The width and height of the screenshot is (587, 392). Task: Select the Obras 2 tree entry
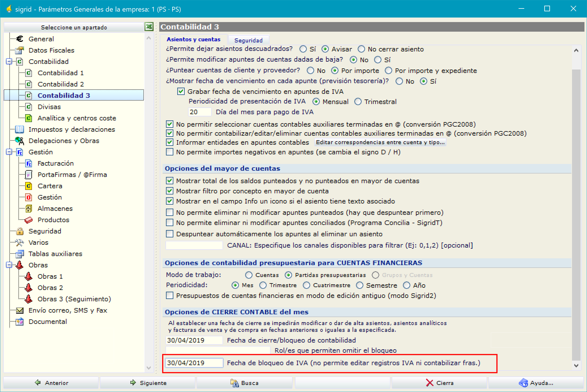(x=50, y=287)
